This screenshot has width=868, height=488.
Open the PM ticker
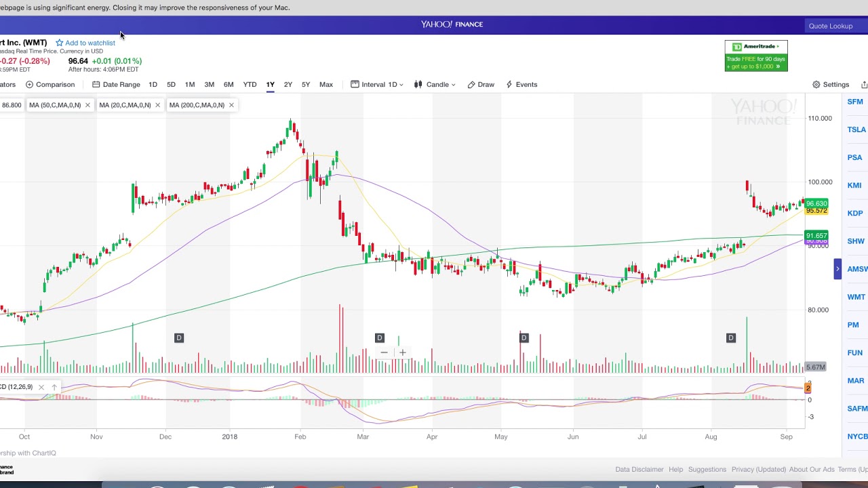coord(853,325)
